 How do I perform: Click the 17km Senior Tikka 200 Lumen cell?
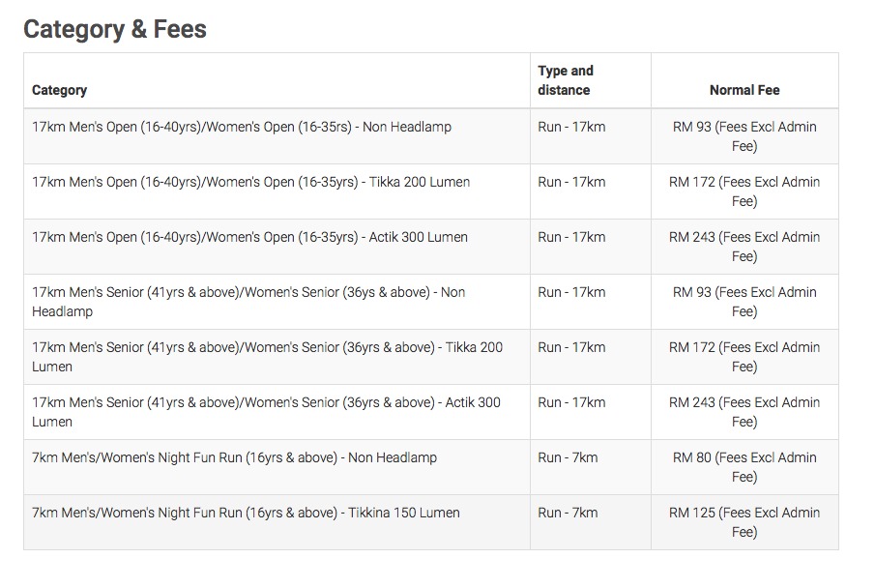click(x=277, y=357)
